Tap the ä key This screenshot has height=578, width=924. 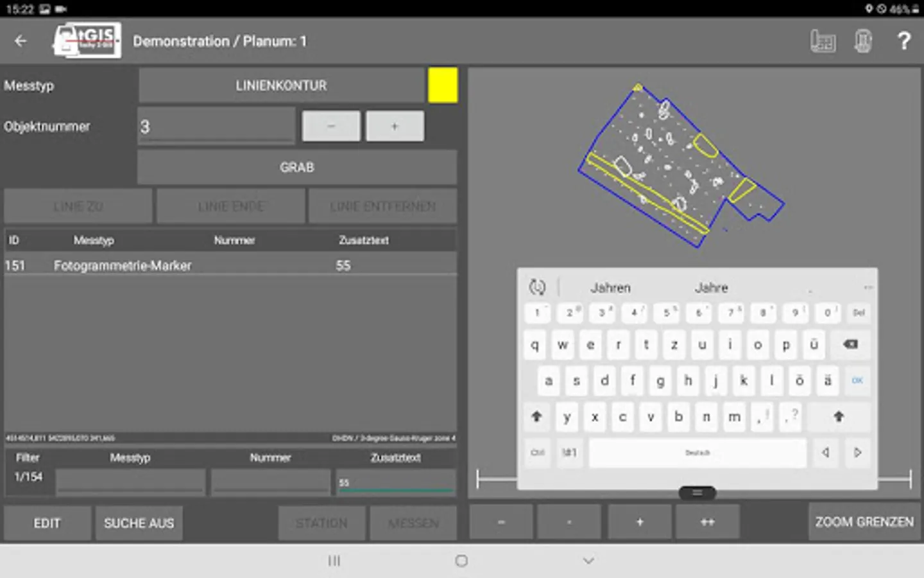pyautogui.click(x=828, y=380)
